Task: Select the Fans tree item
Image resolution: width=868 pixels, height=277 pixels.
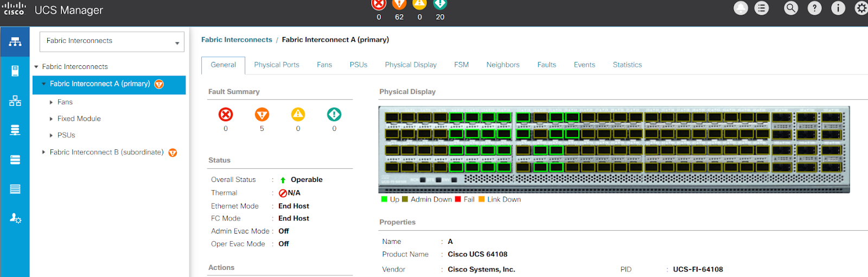Action: tap(65, 102)
